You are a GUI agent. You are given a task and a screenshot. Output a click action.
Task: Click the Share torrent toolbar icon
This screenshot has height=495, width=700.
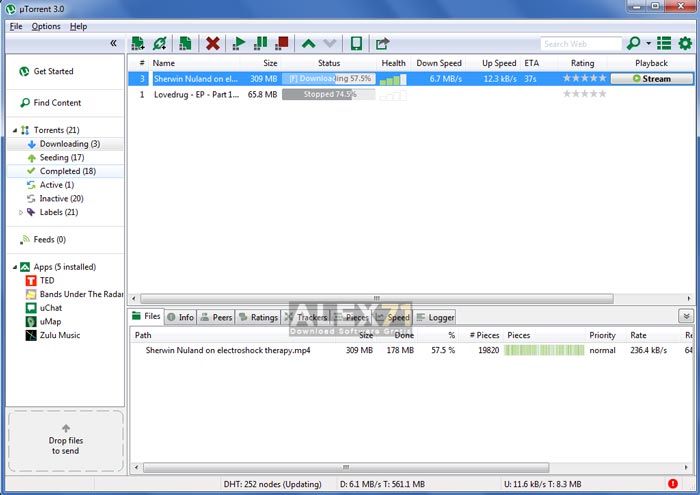pos(382,43)
